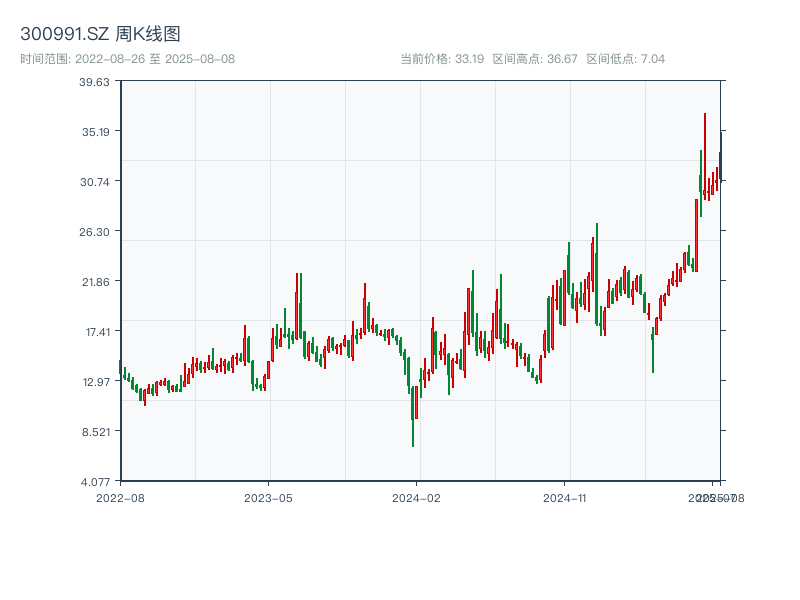
Task: Select the 30.74 y-axis price label
Action: (x=95, y=182)
